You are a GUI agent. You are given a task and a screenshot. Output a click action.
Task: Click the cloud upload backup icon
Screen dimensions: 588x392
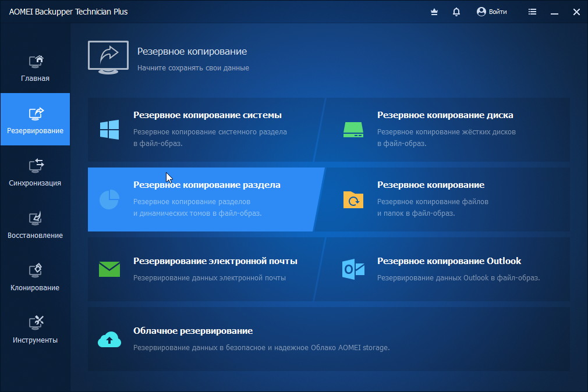(x=109, y=339)
